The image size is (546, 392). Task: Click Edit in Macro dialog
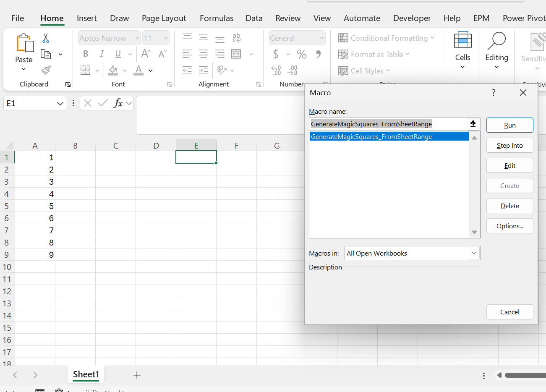(x=510, y=165)
